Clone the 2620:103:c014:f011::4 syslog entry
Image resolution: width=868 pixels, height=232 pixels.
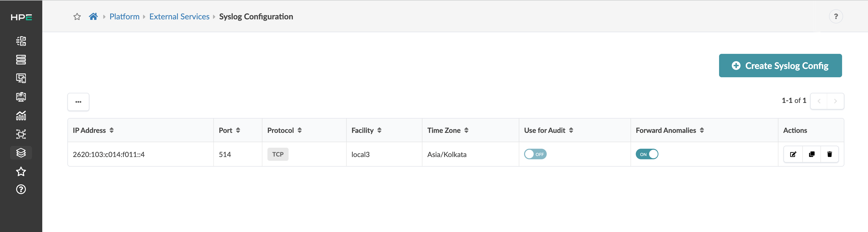click(811, 154)
